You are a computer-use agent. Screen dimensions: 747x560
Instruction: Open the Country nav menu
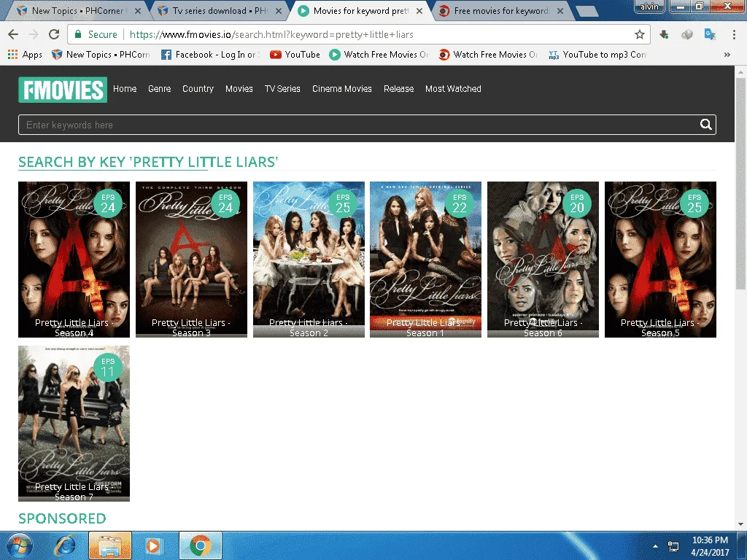tap(198, 88)
